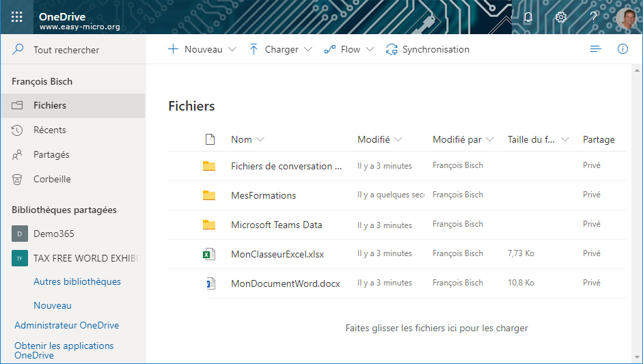Click the OneDrive title in header
643x364 pixels.
[x=62, y=17]
